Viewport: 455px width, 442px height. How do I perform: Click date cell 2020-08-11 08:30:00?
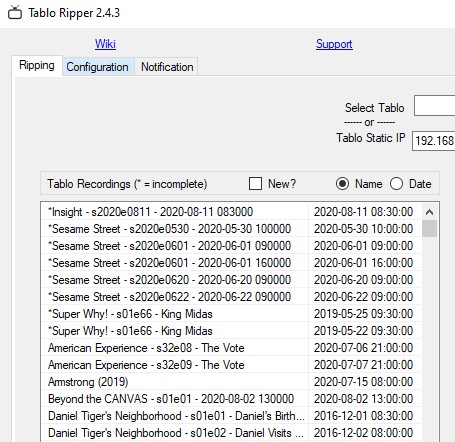364,212
